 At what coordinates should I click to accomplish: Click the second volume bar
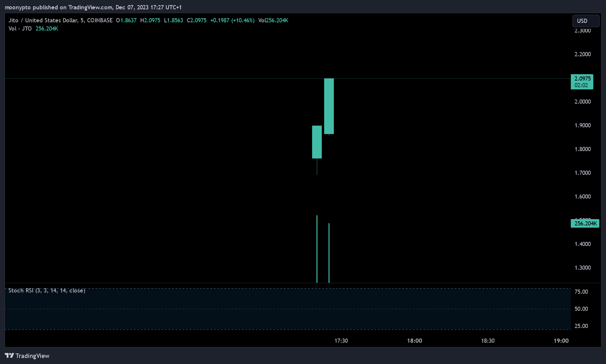(x=329, y=253)
